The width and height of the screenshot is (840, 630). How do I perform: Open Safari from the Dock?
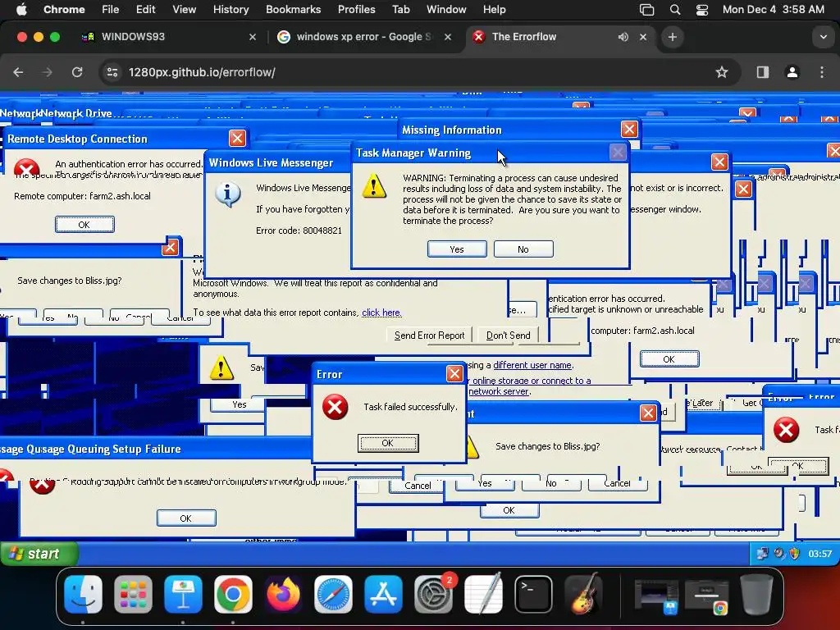coord(333,594)
